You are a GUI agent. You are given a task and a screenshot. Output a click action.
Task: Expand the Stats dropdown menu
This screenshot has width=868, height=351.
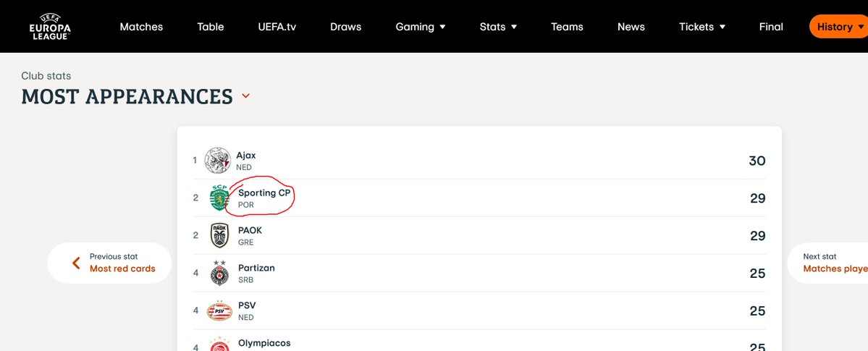point(498,27)
